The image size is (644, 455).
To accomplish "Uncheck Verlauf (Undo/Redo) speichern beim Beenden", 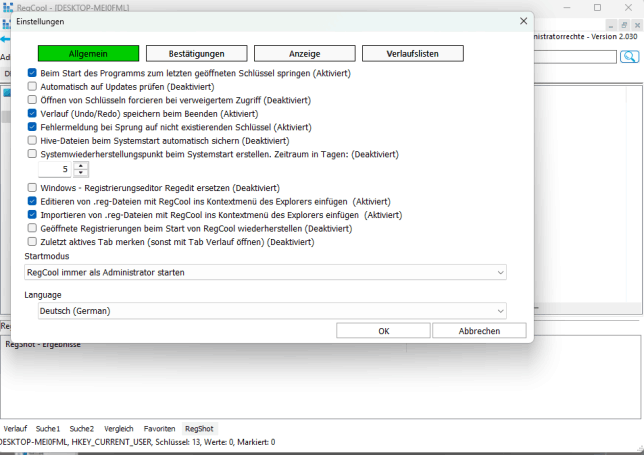I will coord(33,114).
